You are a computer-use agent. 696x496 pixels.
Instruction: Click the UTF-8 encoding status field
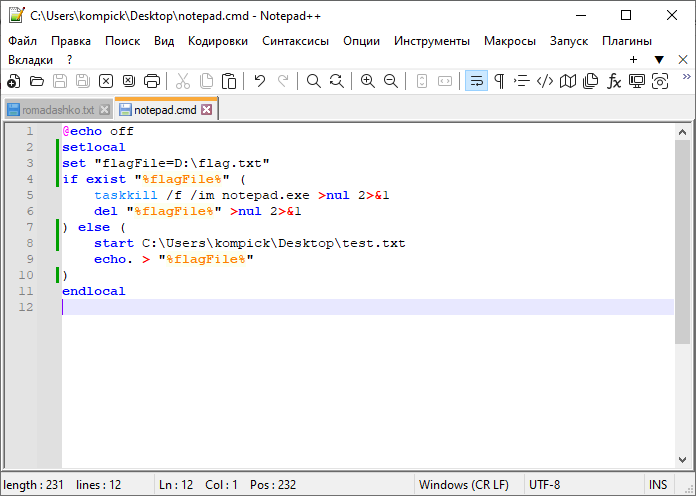pyautogui.click(x=545, y=484)
